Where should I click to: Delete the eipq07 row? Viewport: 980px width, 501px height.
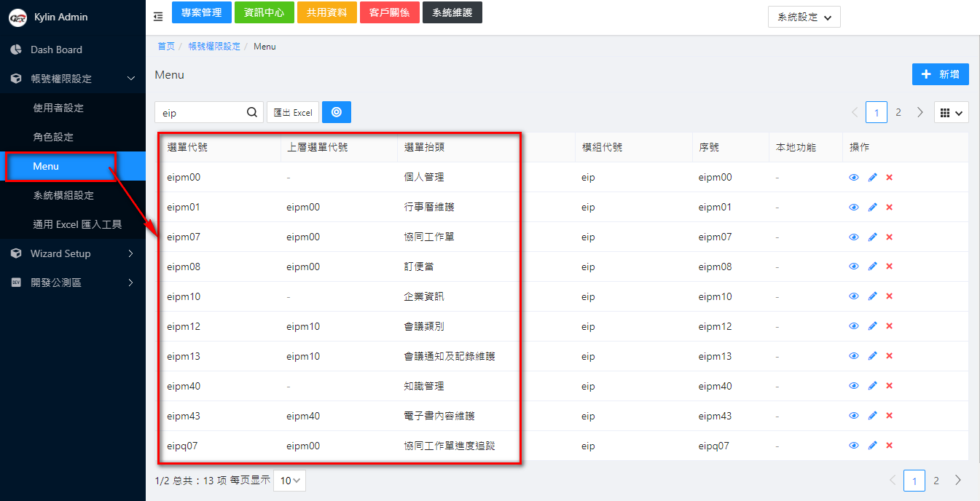(x=889, y=446)
